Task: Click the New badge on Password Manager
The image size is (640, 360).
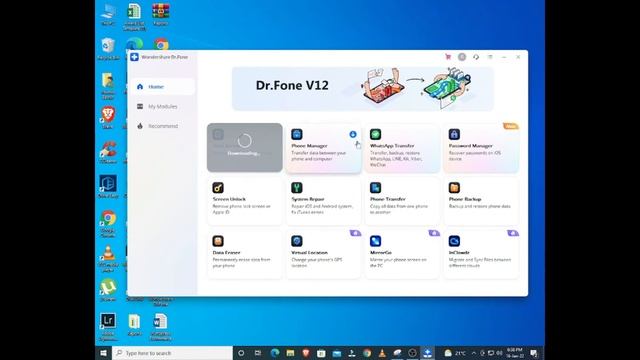Action: (x=511, y=126)
